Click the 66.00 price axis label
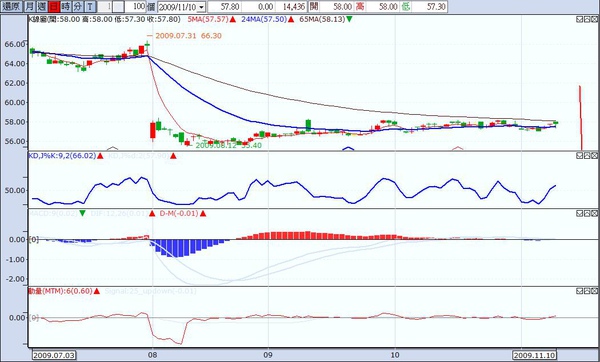Screen dimensions: 600x362 pyautogui.click(x=15, y=44)
